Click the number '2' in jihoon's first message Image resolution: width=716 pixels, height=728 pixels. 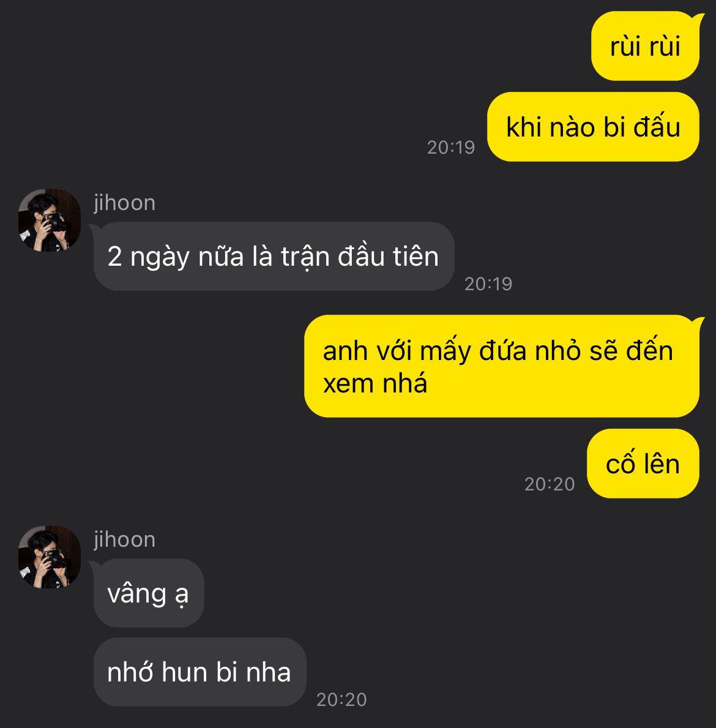pos(114,257)
